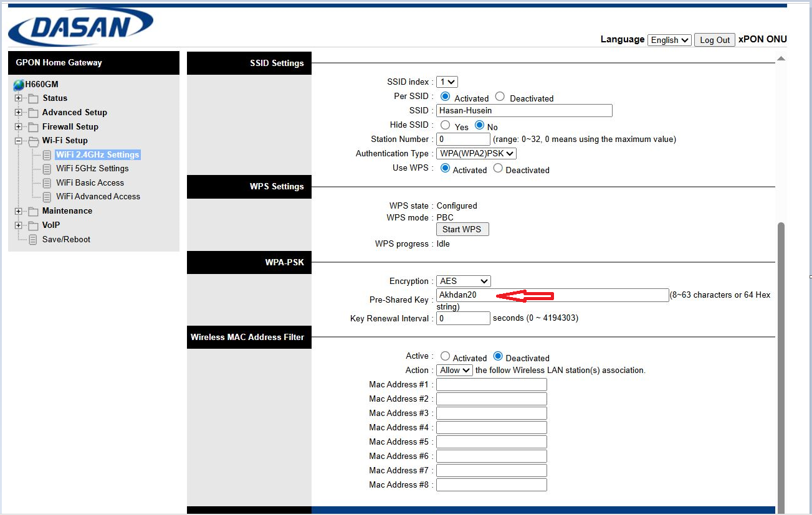Open the Authentication Type dropdown
Image resolution: width=812 pixels, height=515 pixels.
coord(476,153)
